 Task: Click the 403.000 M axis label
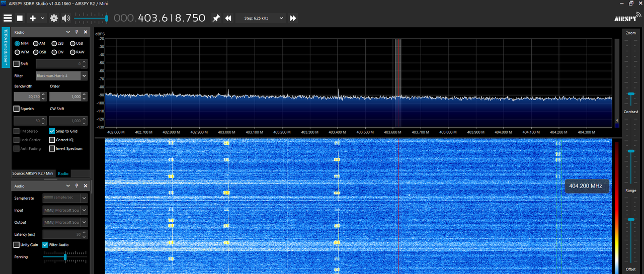[226, 132]
